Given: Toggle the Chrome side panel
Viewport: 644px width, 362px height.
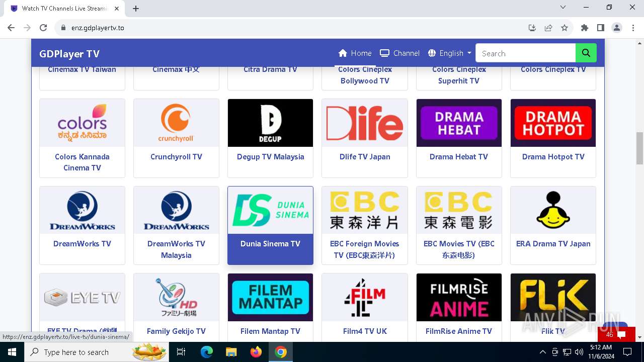Looking at the screenshot, I should (x=600, y=28).
